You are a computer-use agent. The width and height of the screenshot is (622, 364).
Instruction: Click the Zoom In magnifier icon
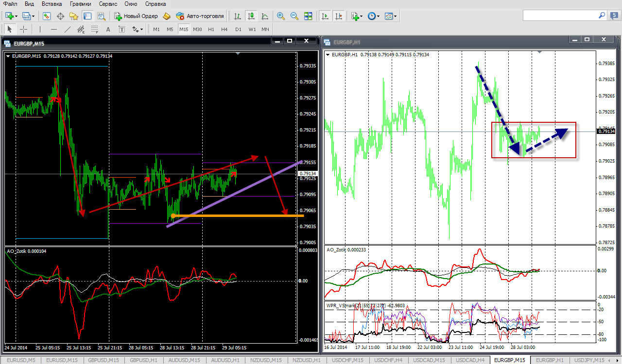click(280, 16)
